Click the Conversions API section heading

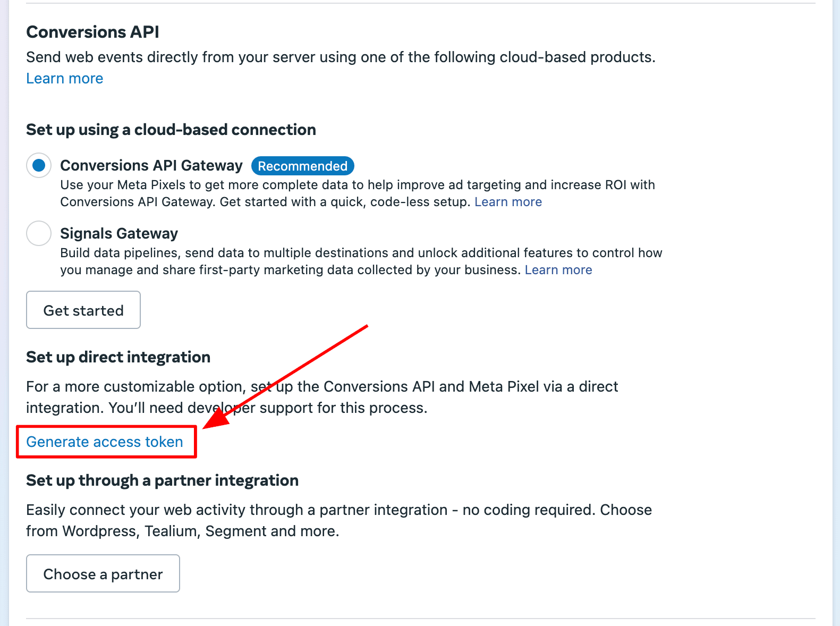coord(93,32)
